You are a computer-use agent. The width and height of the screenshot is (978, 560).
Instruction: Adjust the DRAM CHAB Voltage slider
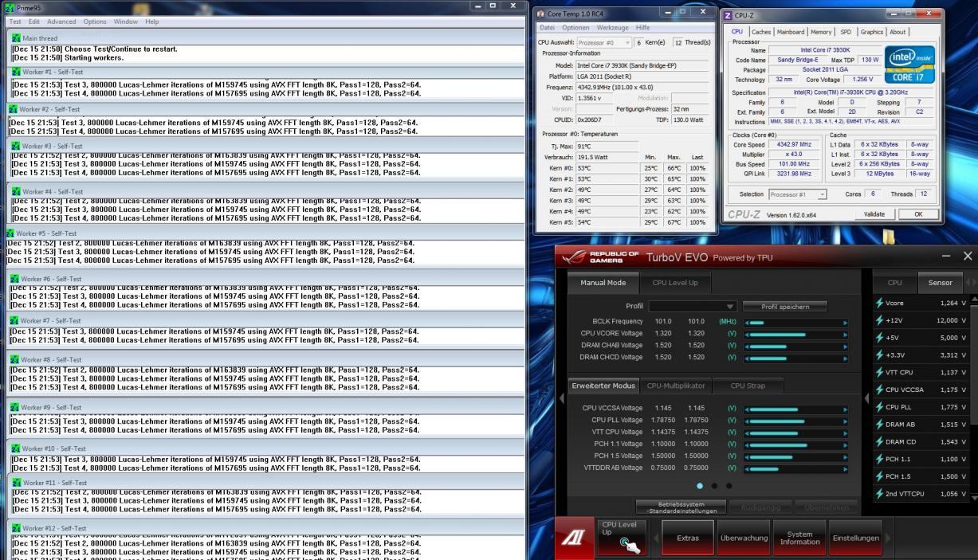tap(795, 346)
